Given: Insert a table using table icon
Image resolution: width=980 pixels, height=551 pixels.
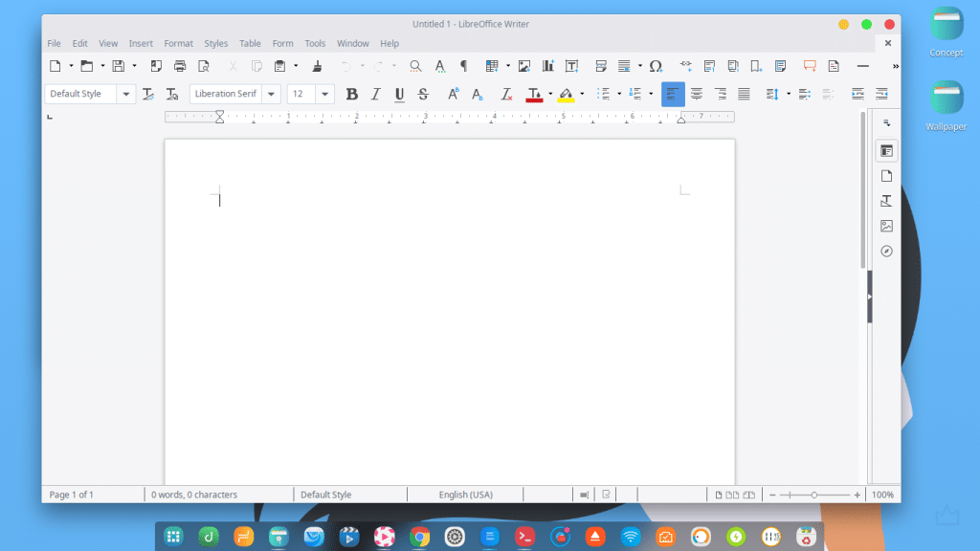Looking at the screenshot, I should tap(492, 66).
